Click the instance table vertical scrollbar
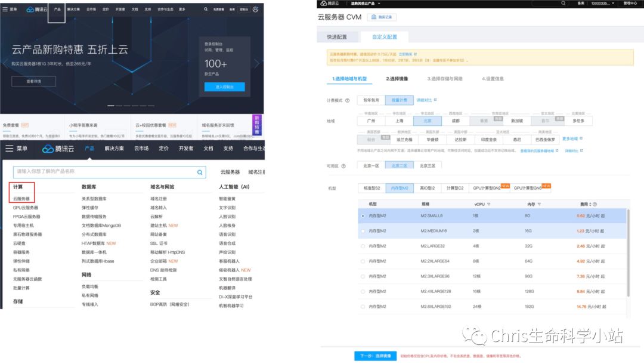This screenshot has height=364, width=644. click(x=628, y=252)
